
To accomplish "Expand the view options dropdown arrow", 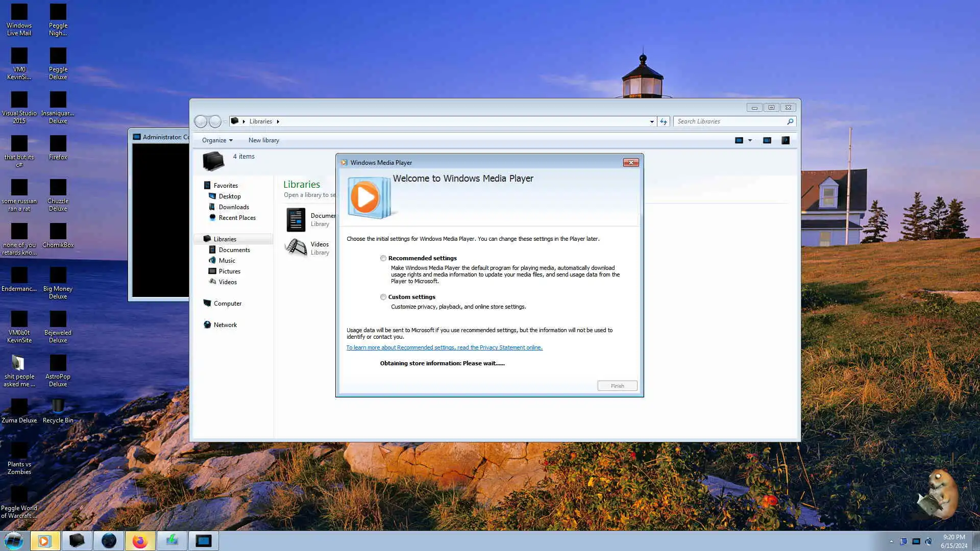I will 750,140.
